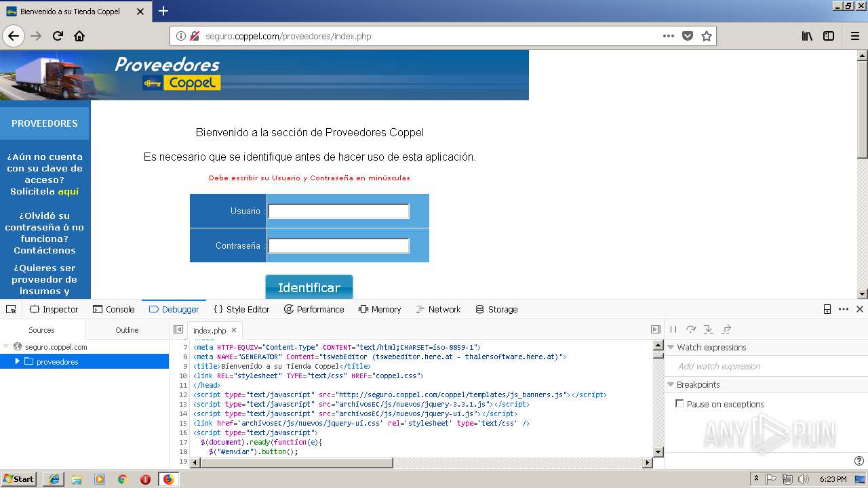The width and height of the screenshot is (868, 488).
Task: Focus the Usuario input field
Action: (x=338, y=211)
